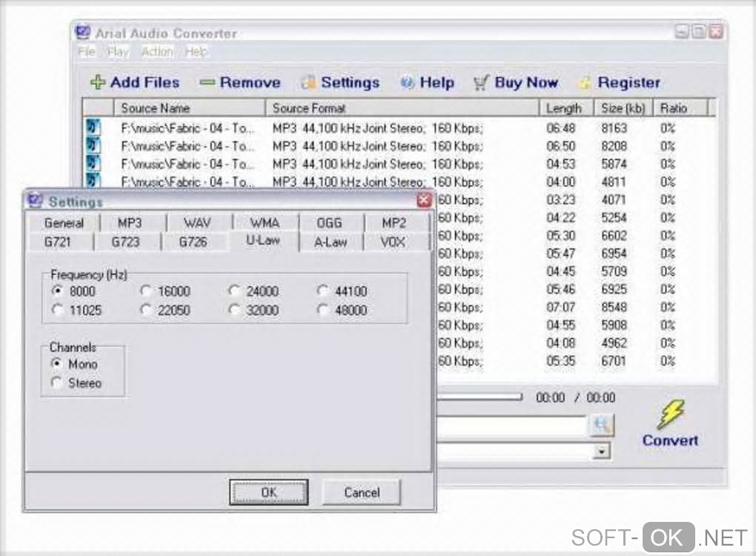Click the Add Files toolbar label
Screen dimensions: 756x556
tap(145, 82)
